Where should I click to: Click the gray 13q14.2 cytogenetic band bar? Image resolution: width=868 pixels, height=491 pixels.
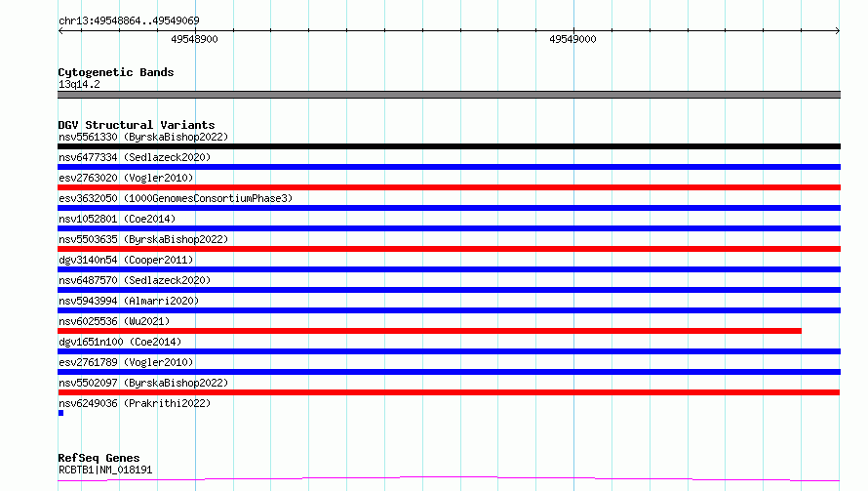click(x=449, y=95)
